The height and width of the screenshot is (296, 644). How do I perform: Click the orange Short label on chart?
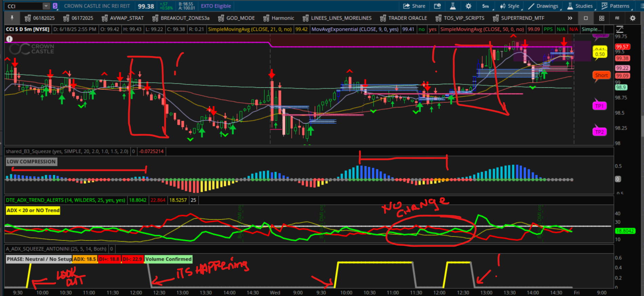pos(601,76)
